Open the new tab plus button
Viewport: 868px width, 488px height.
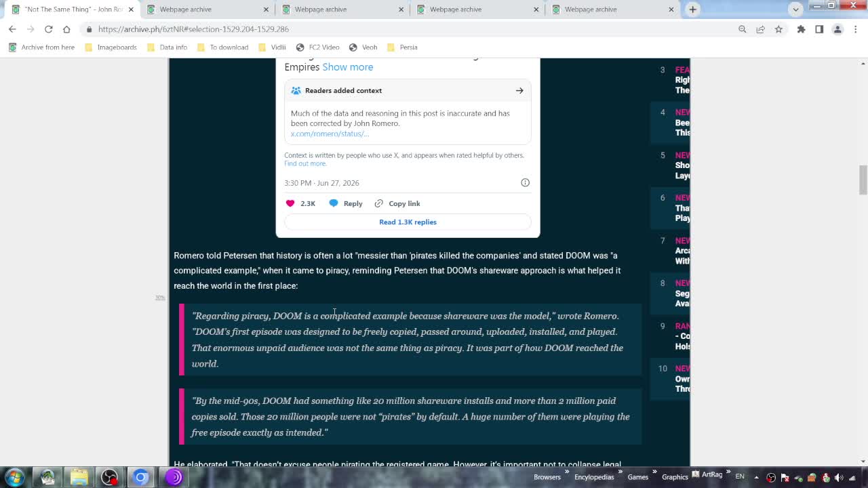coord(692,9)
